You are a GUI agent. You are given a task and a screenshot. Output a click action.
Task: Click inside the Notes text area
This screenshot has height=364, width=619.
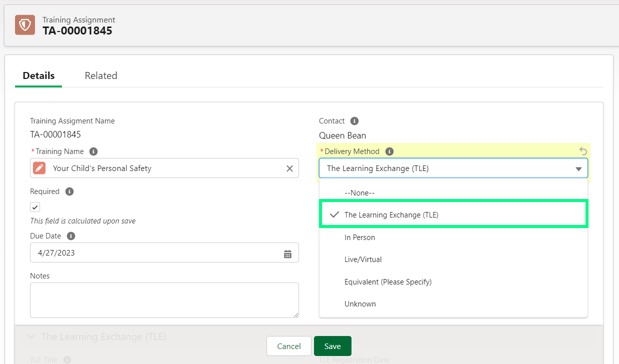[x=164, y=300]
